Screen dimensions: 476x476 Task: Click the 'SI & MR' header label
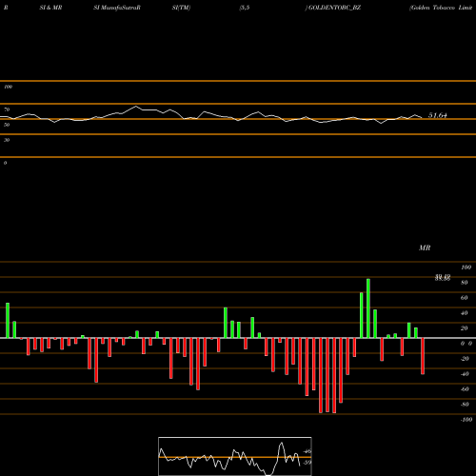coord(50,8)
